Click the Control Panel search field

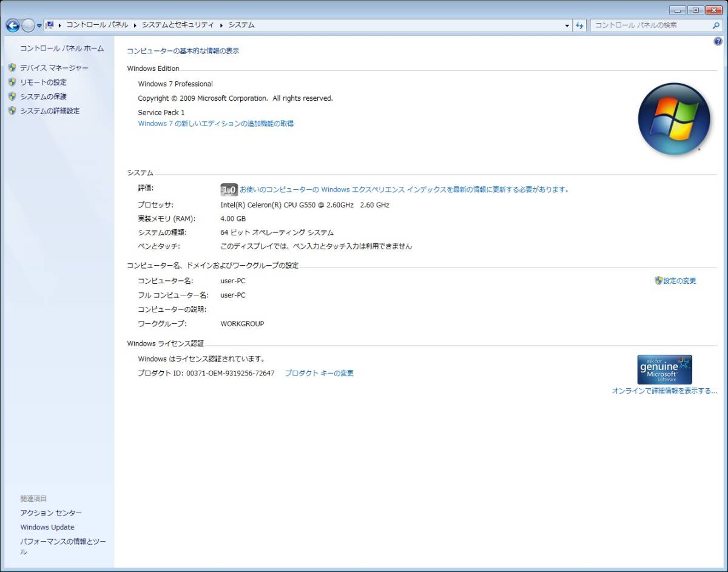tap(649, 25)
